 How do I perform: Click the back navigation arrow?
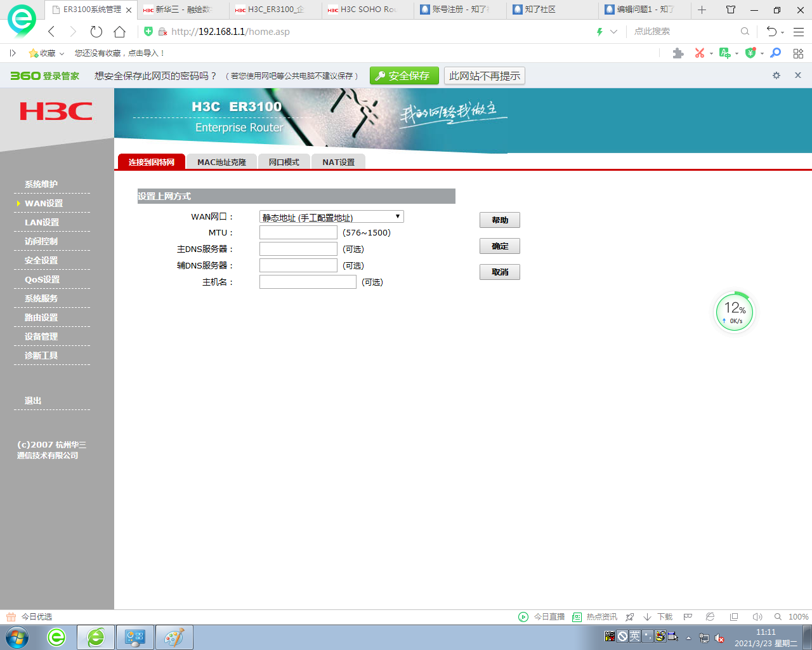52,32
